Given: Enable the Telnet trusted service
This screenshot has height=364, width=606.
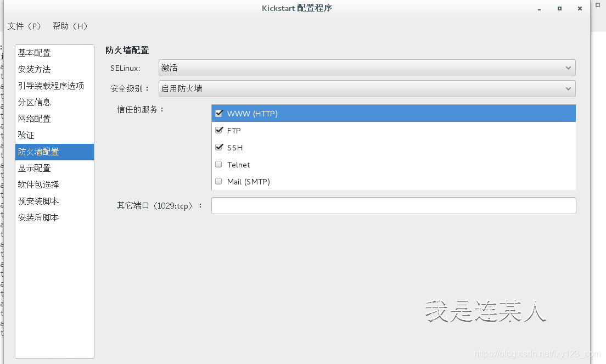Looking at the screenshot, I should point(218,164).
